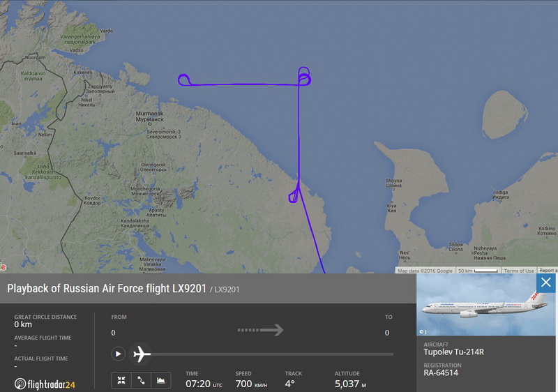The height and width of the screenshot is (392, 558).
Task: Toggle the flight route path icon
Action: point(142,381)
